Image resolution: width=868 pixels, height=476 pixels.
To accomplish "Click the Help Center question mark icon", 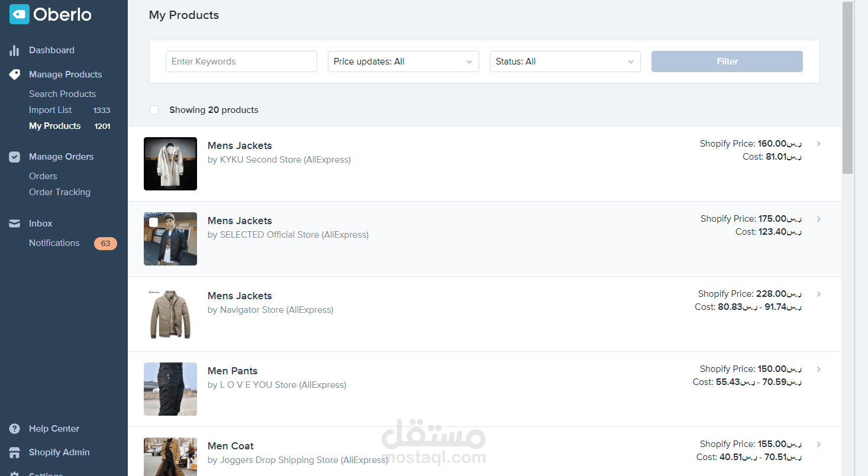I will 15,429.
